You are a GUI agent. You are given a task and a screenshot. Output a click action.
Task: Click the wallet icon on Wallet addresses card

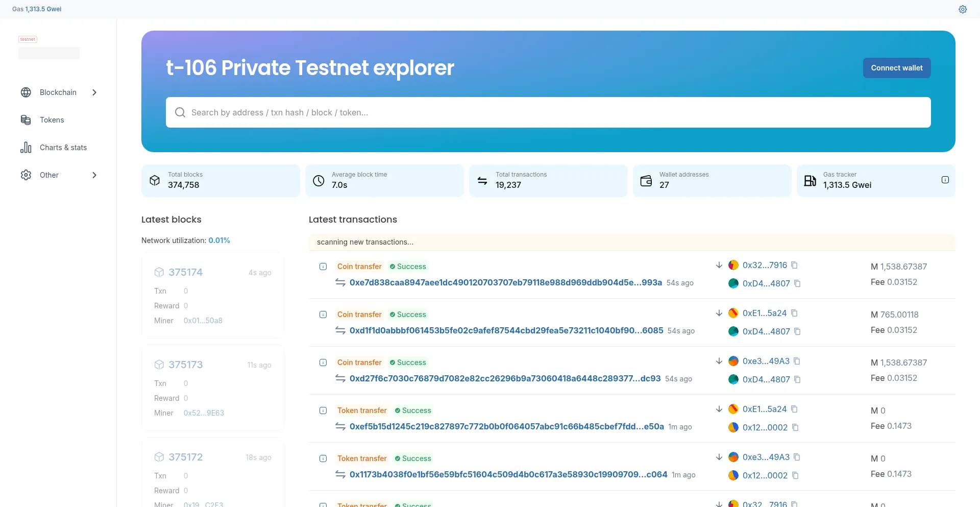pyautogui.click(x=645, y=181)
